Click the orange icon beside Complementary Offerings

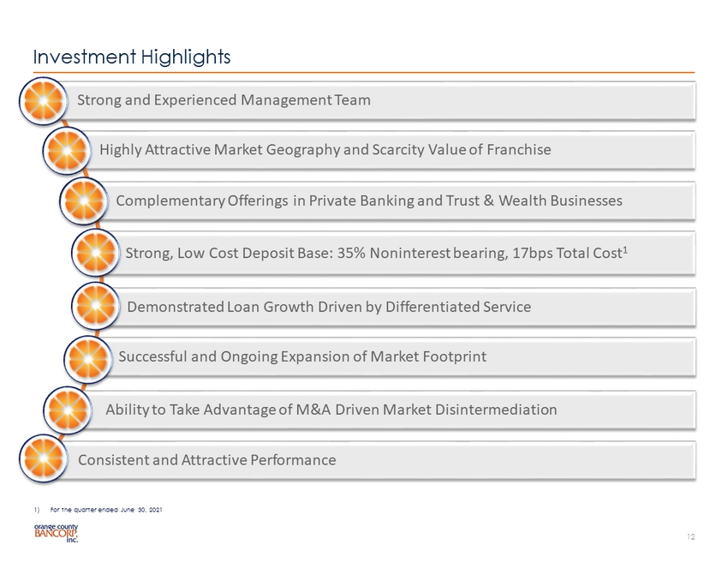(85, 202)
